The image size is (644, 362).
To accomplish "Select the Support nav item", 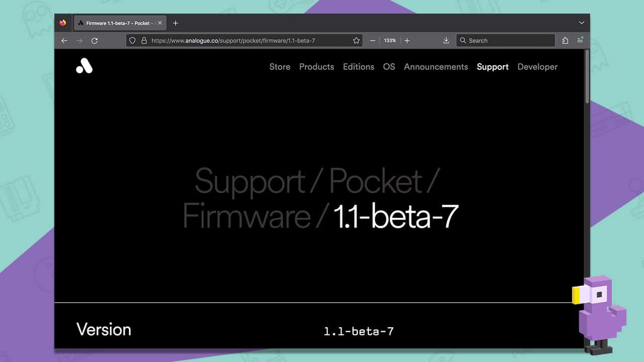I will click(x=493, y=67).
